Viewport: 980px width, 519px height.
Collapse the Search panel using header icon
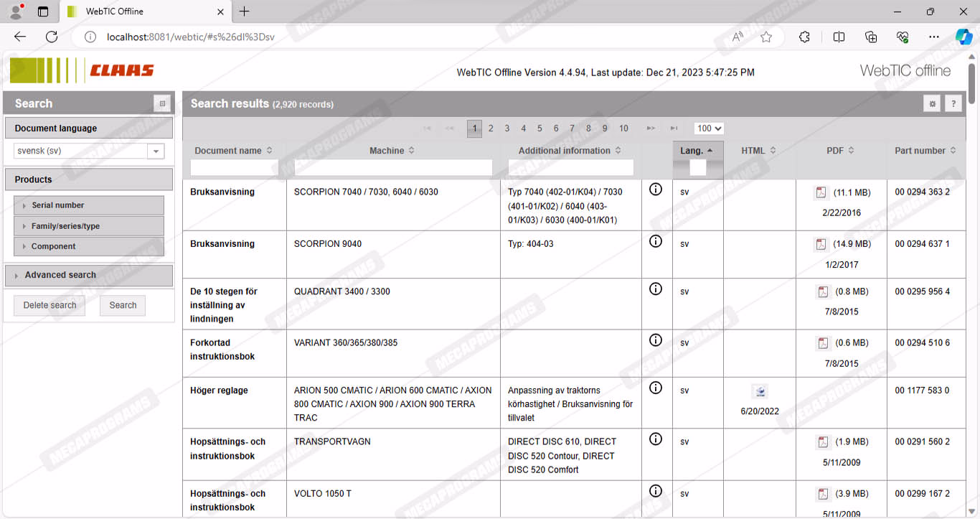[162, 103]
